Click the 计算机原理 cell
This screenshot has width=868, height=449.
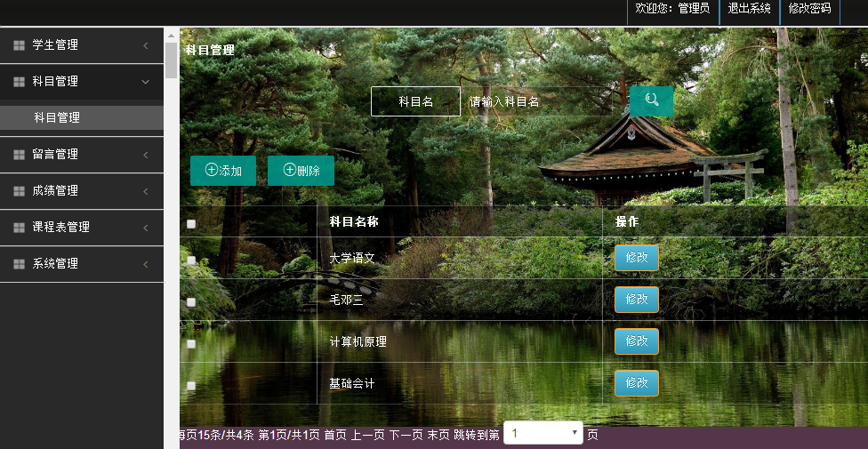(x=358, y=342)
